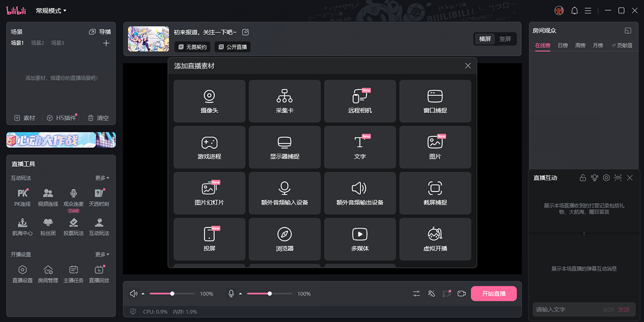Add a 采集卡 capture card source

click(x=284, y=101)
